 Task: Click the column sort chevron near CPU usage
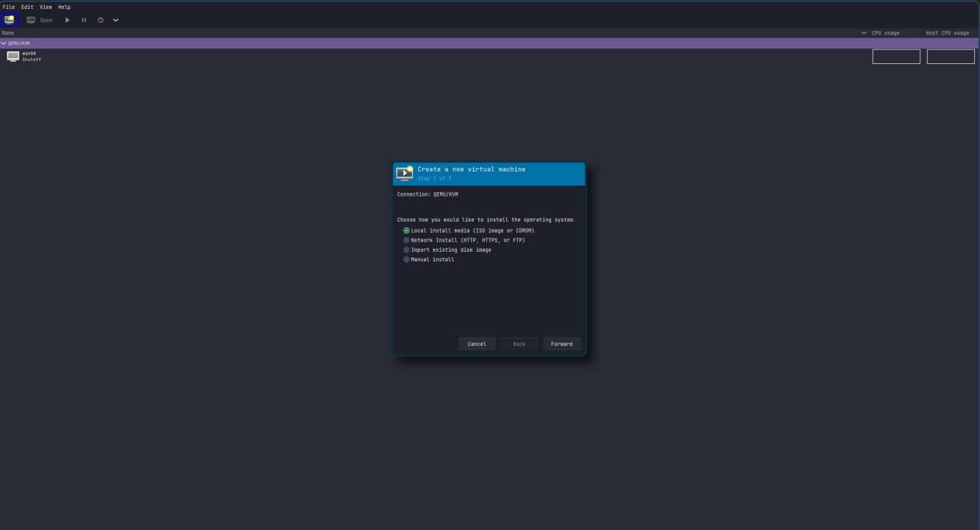pos(862,32)
